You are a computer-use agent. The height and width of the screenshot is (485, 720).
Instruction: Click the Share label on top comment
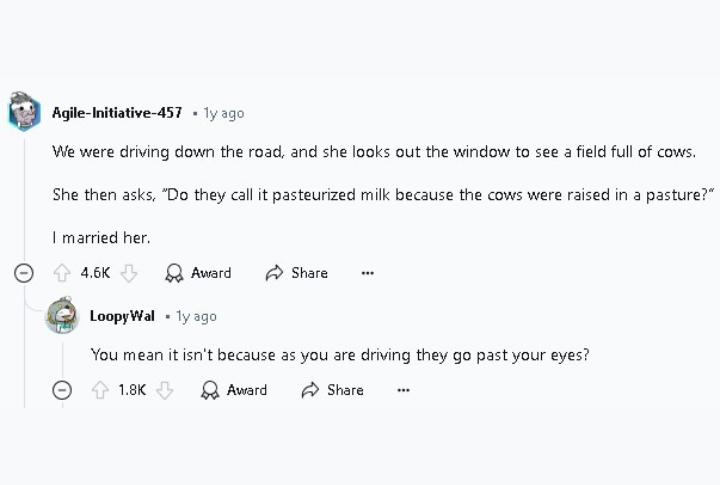coord(309,273)
